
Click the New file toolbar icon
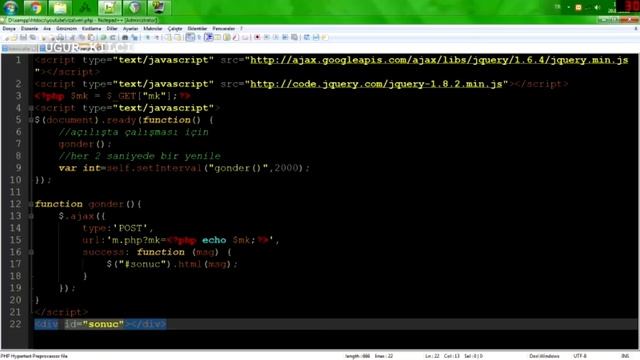7,38
